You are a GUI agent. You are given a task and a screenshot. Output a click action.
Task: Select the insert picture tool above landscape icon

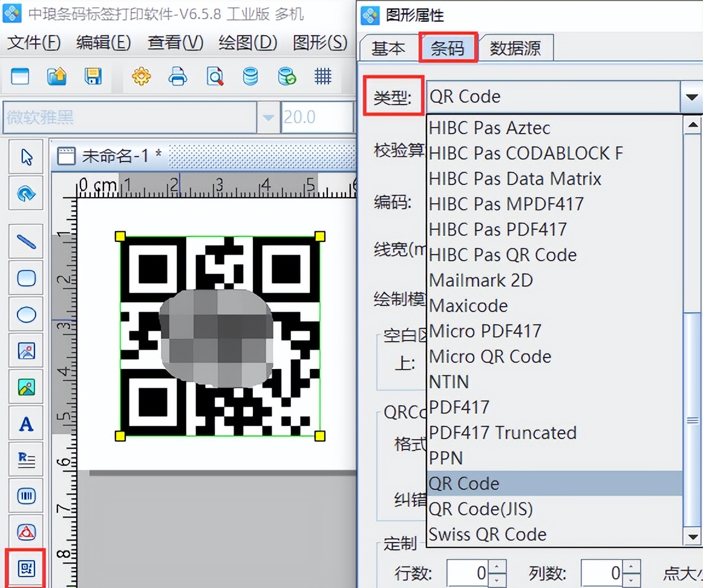(x=27, y=350)
